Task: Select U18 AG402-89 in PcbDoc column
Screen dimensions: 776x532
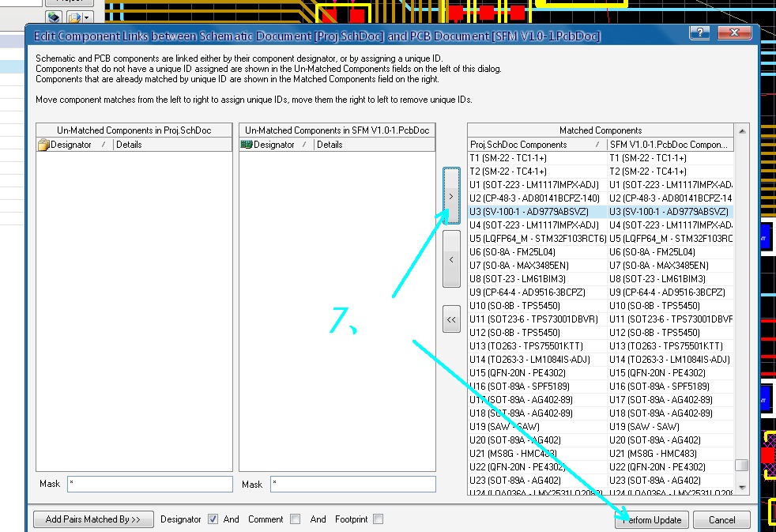Action: click(671, 413)
